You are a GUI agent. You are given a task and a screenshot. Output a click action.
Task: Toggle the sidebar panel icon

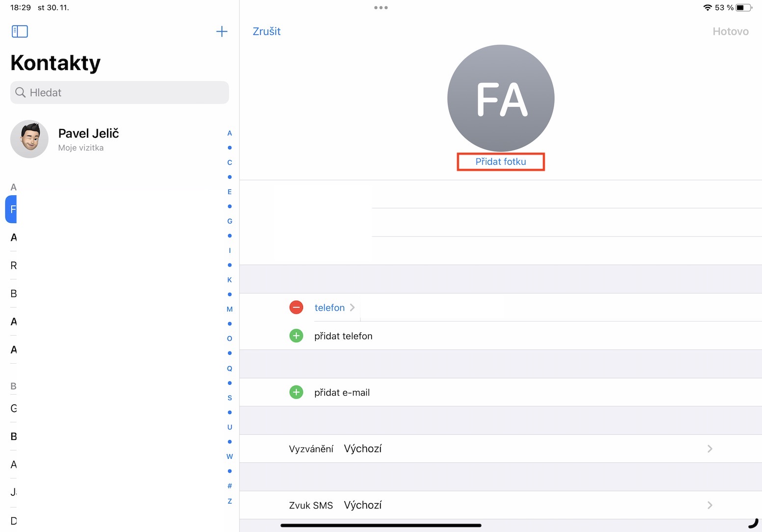tap(20, 31)
